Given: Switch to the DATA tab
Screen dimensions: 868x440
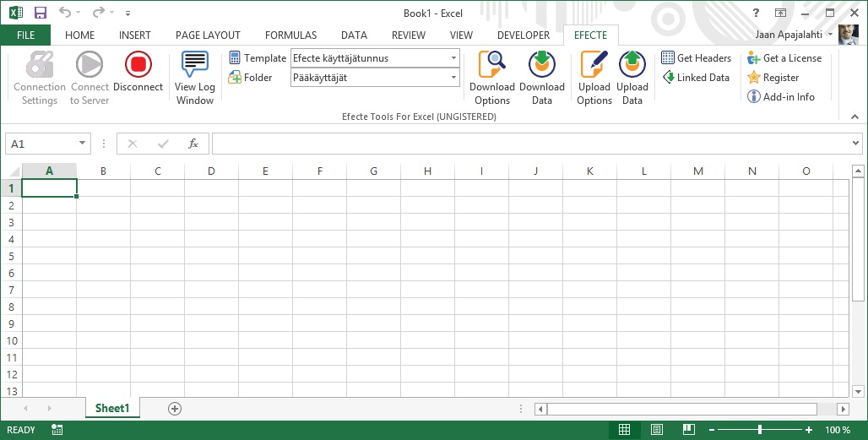Looking at the screenshot, I should [x=354, y=35].
